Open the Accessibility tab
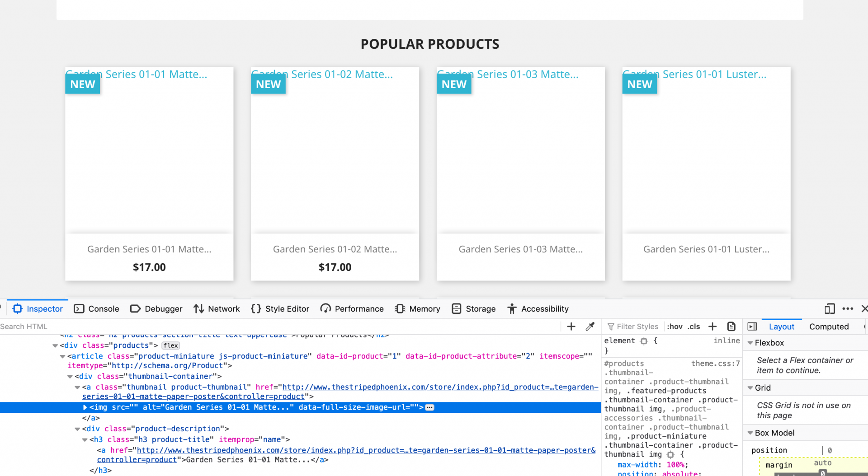The height and width of the screenshot is (476, 868). 538,309
